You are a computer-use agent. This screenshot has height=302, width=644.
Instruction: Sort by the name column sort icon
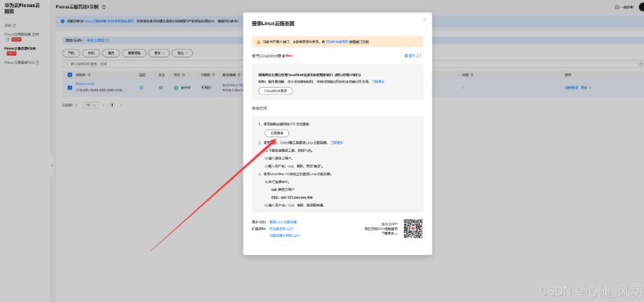(x=89, y=75)
